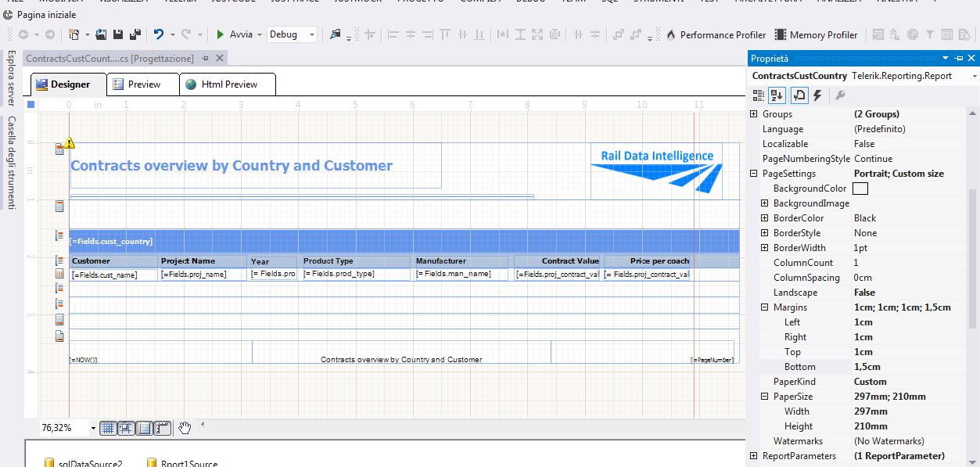Screen dimensions: 980x467
Task: Expand the BackgroundImage property
Action: [765, 203]
